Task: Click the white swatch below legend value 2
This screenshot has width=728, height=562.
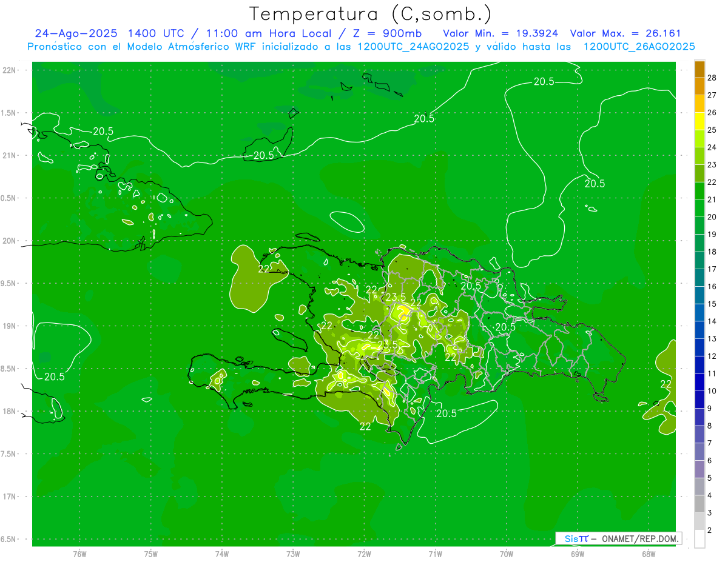Action: (x=699, y=539)
